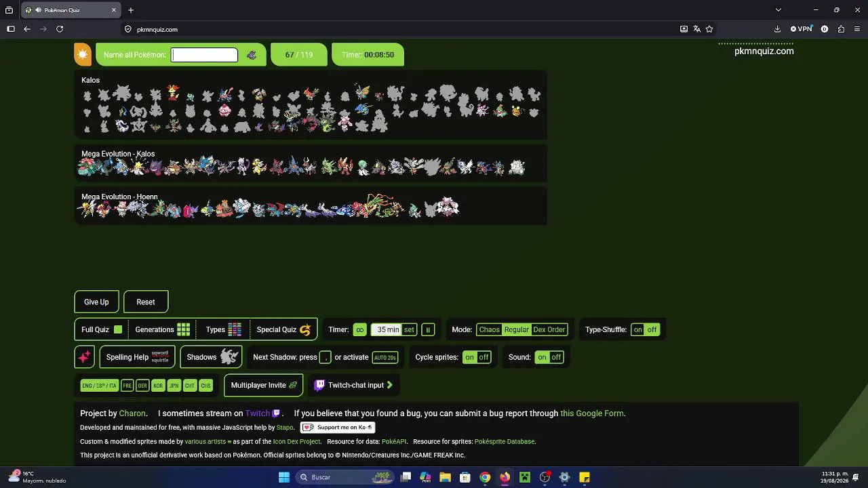Click the comma key Next Shadow button

click(325, 357)
